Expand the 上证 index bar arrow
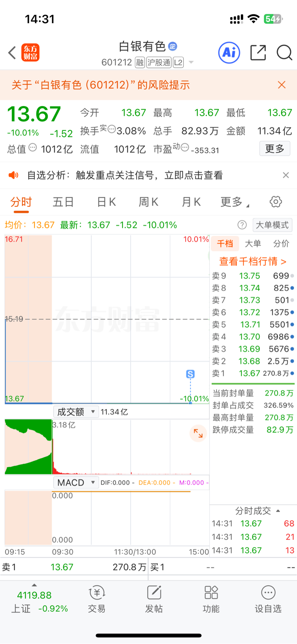Viewport: 297px width, 644px height. click(34, 585)
